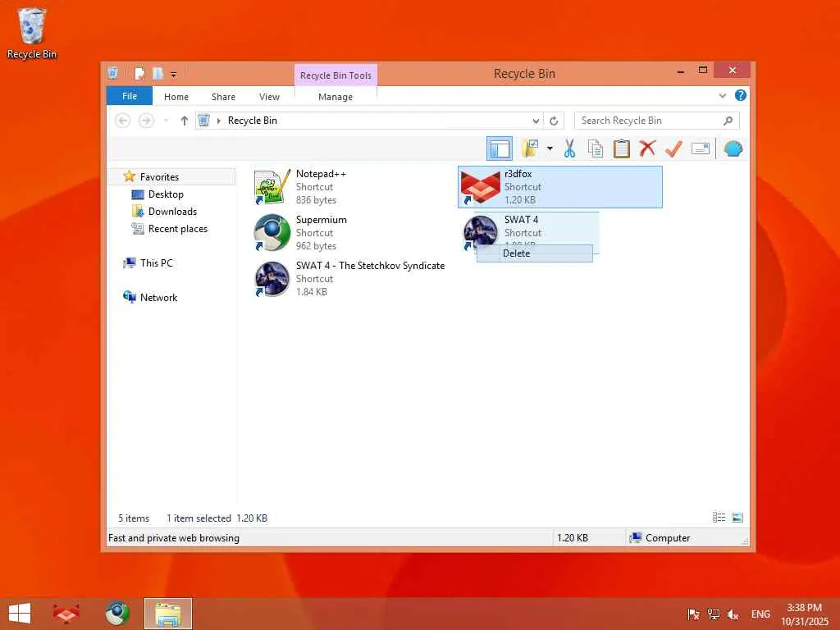Expand the ribbon with the chevron
The width and height of the screenshot is (840, 630).
(x=722, y=95)
